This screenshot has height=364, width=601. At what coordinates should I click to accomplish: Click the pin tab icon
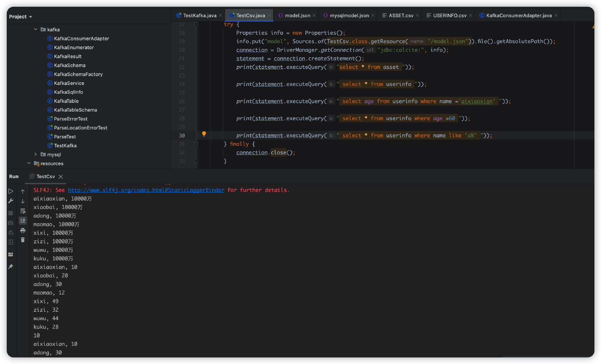(x=10, y=267)
